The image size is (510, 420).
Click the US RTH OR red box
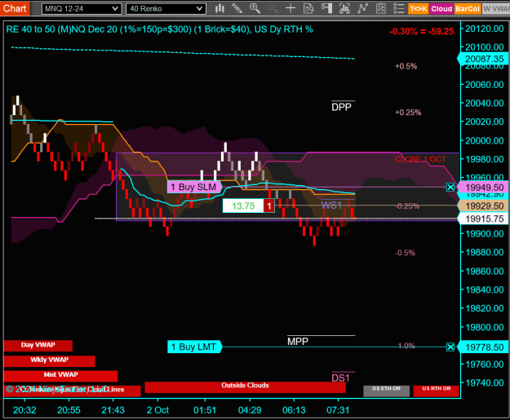[x=437, y=391]
